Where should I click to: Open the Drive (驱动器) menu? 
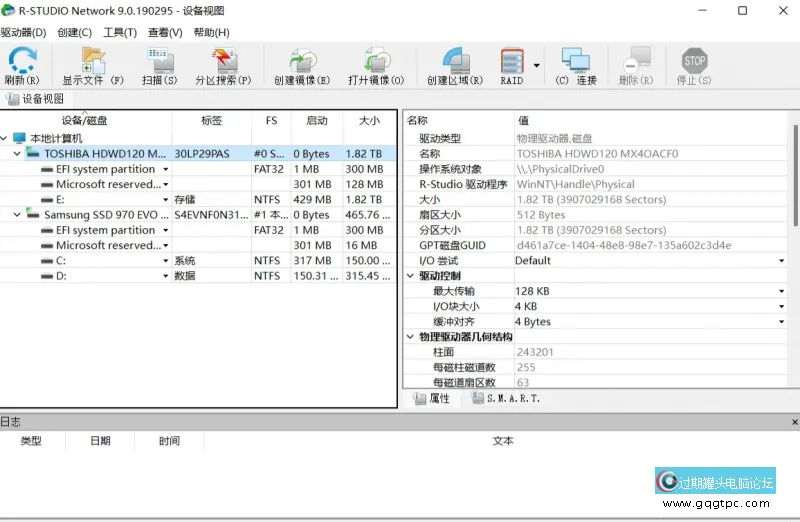23,33
